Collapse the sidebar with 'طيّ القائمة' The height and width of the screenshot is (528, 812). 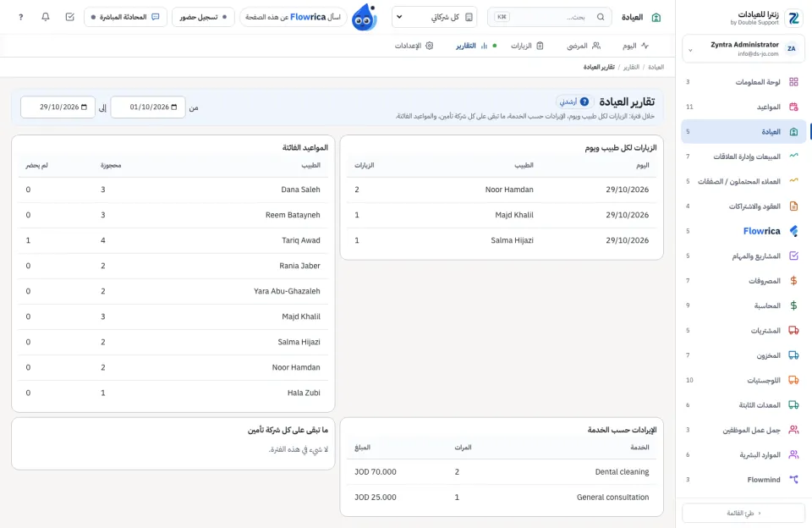point(743,513)
